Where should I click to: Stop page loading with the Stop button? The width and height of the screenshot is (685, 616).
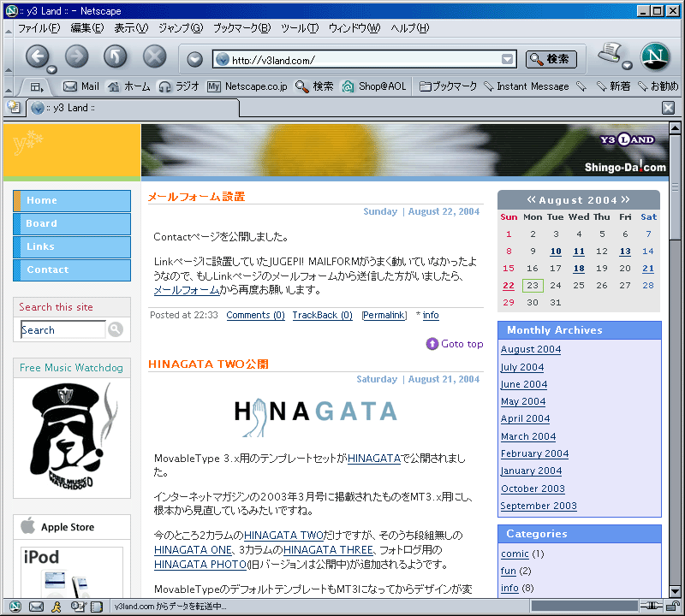point(155,56)
